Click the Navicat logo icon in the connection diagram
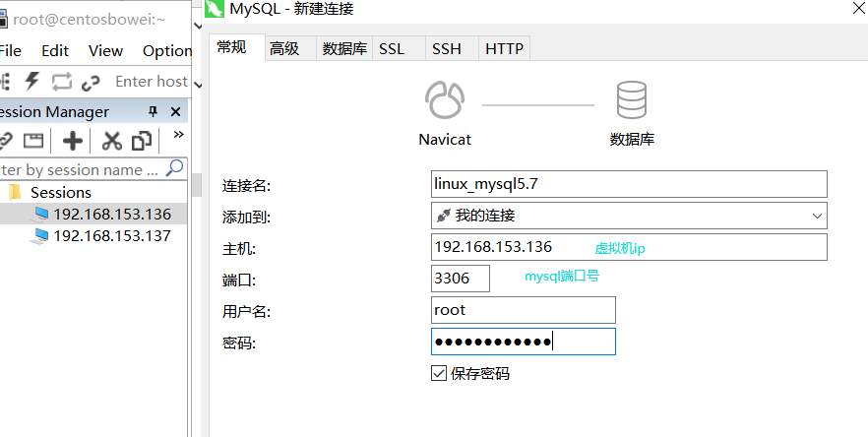Viewport: 868px width, 437px height. click(x=445, y=99)
